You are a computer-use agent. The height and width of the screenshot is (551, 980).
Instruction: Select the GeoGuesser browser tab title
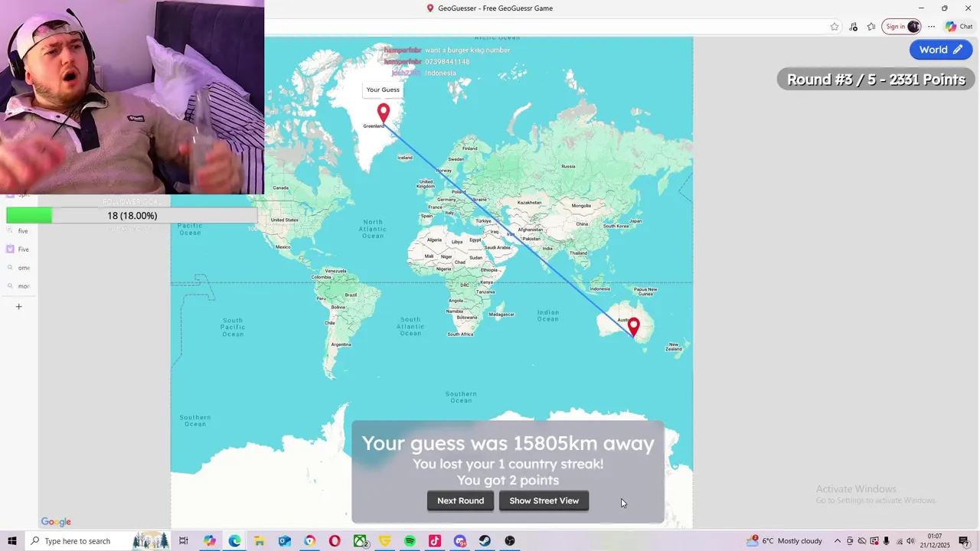click(x=489, y=8)
